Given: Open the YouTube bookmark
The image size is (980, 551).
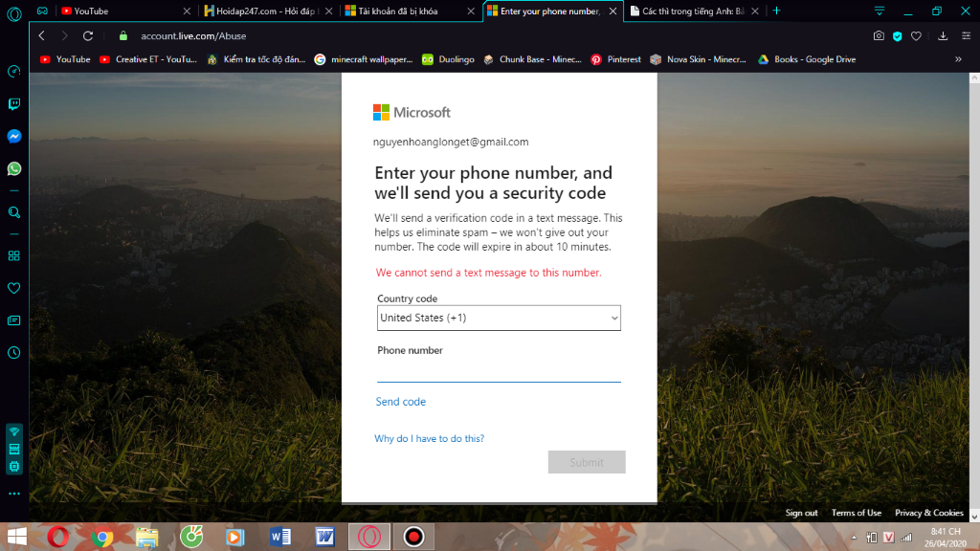Looking at the screenshot, I should click(x=65, y=59).
